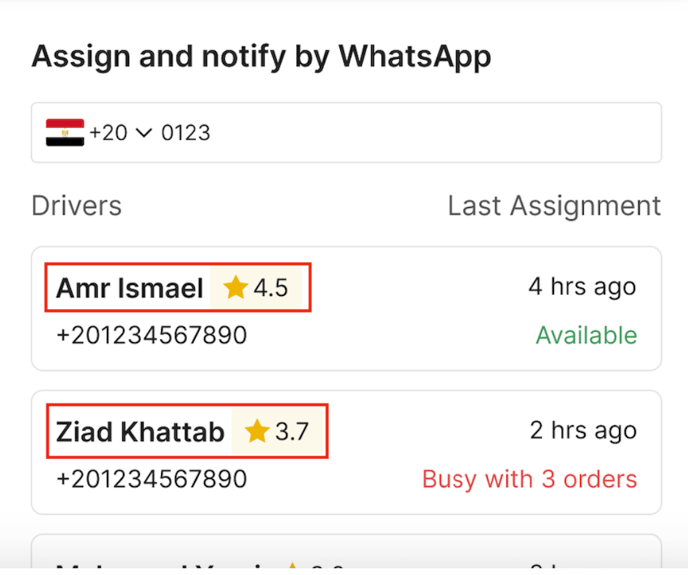The image size is (688, 575).
Task: Click the +20 country code text
Action: coord(108,132)
